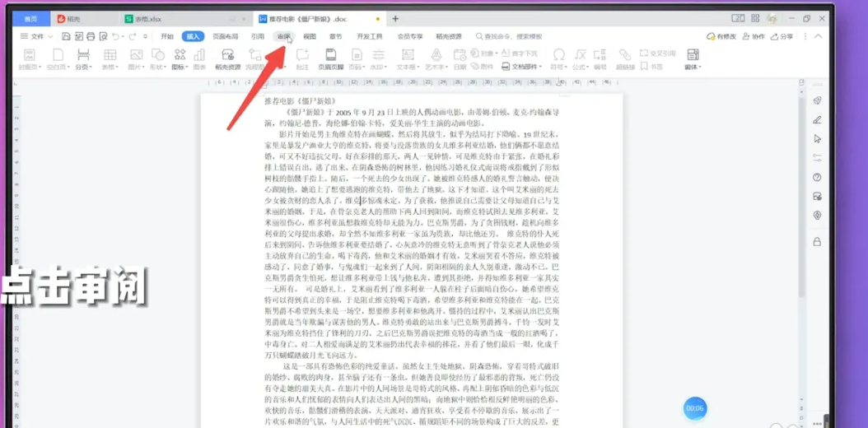The image size is (868, 428).
Task: Click the vertical document scrollbar
Action: (803, 199)
